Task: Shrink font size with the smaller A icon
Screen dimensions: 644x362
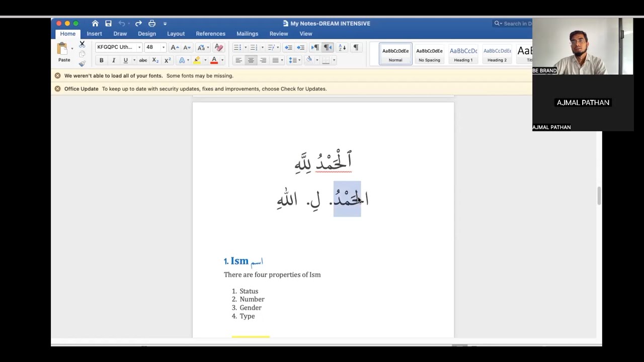Action: (186, 47)
